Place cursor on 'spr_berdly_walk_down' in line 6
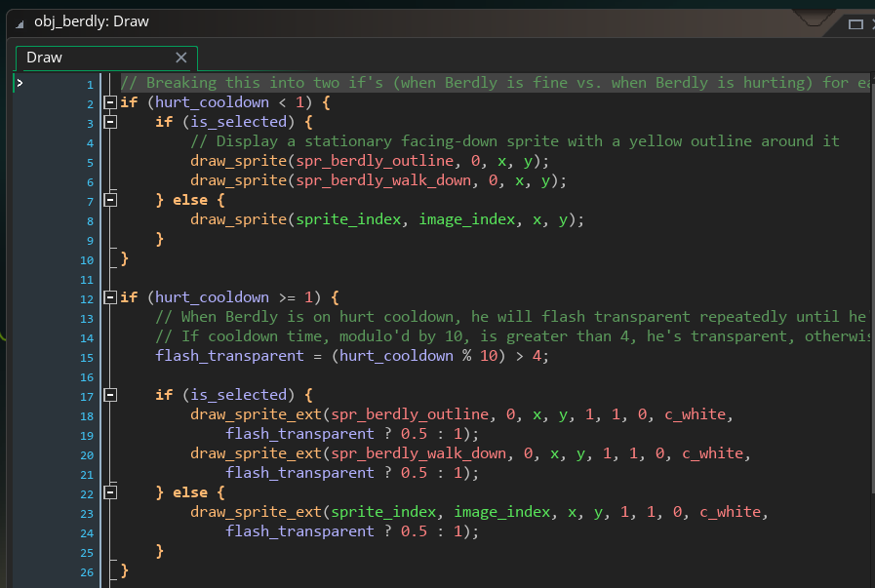This screenshot has height=588, width=875. click(383, 180)
